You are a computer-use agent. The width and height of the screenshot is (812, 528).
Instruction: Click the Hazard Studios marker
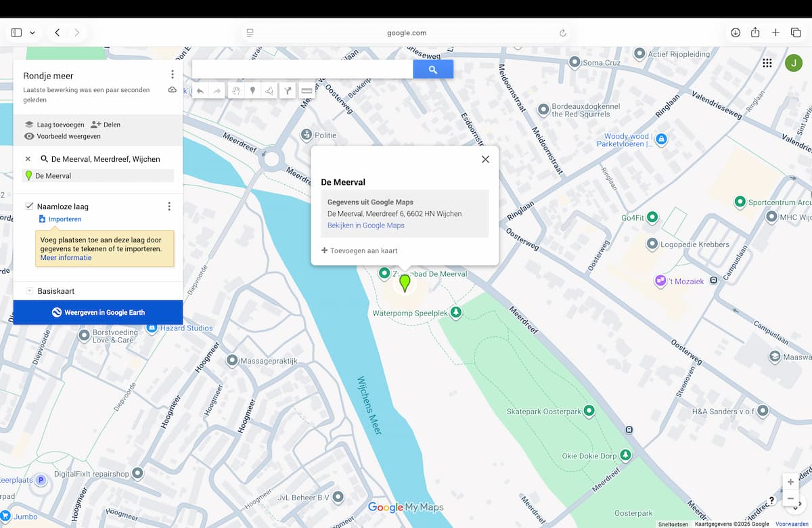pyautogui.click(x=152, y=328)
